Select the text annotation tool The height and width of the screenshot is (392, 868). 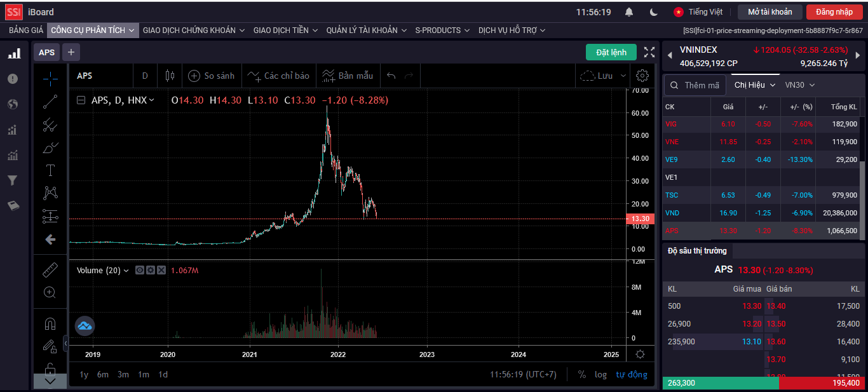click(x=50, y=170)
